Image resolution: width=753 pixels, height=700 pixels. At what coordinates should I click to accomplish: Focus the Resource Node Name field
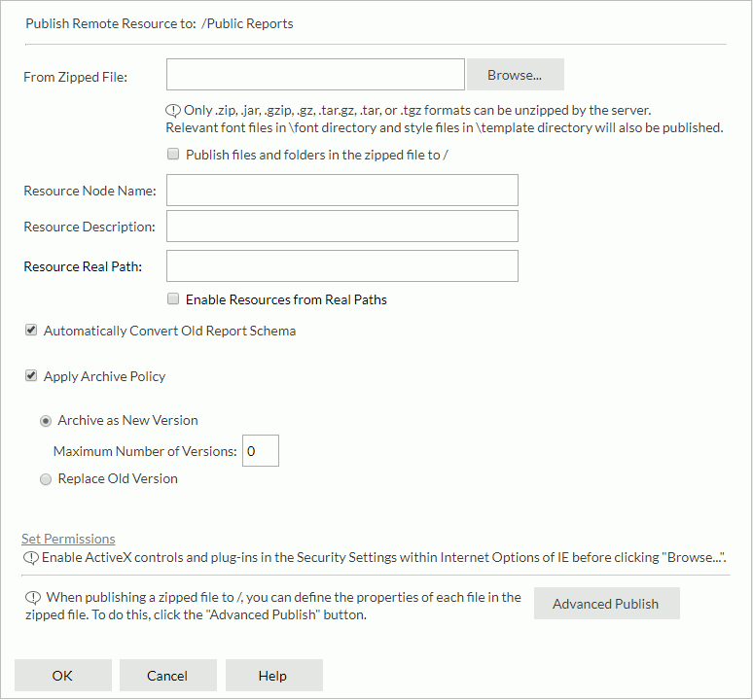341,191
